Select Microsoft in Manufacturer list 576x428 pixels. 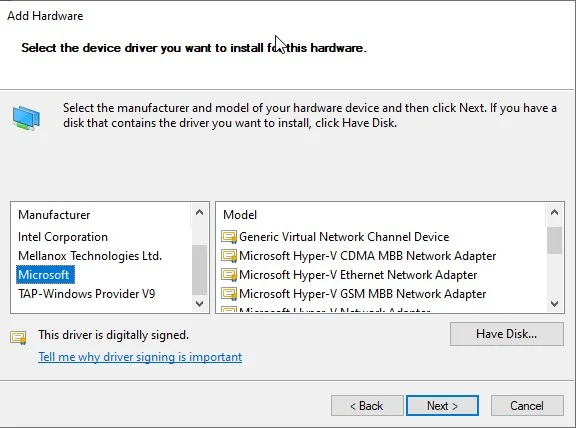(x=46, y=275)
